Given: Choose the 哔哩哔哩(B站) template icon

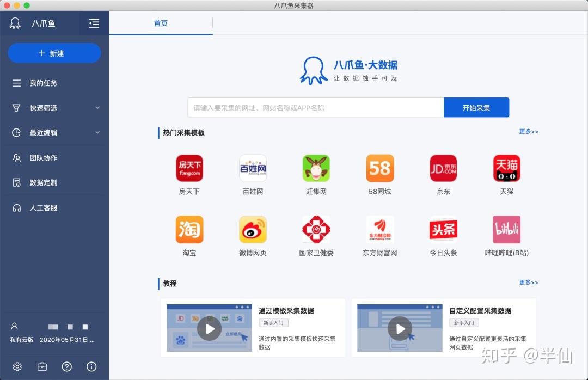Looking at the screenshot, I should coord(507,229).
